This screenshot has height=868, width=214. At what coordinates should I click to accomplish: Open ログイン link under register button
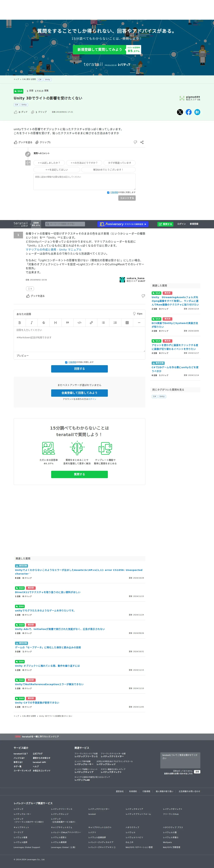click(92, 399)
